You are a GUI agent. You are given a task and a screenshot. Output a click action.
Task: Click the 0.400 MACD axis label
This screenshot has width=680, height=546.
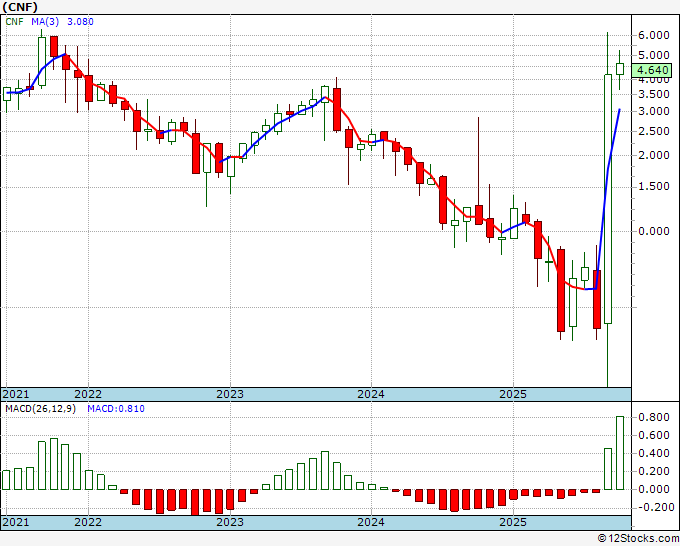654,454
